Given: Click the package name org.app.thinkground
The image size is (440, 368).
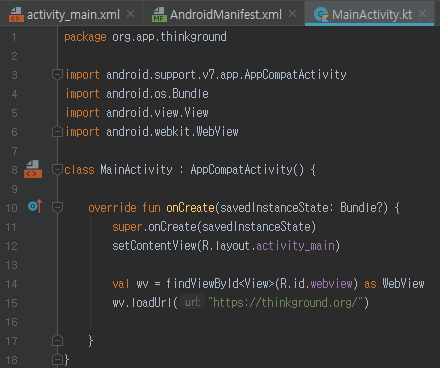Looking at the screenshot, I should (169, 37).
